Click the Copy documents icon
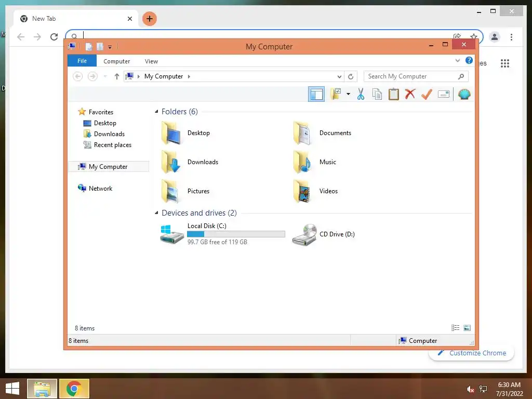Screen dimensions: 532x399 (x=377, y=94)
